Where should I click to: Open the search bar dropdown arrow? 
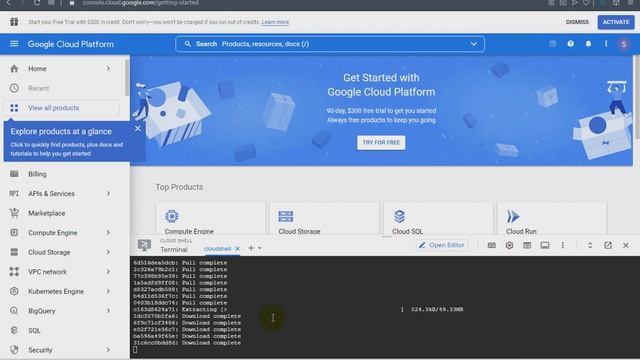[x=473, y=44]
